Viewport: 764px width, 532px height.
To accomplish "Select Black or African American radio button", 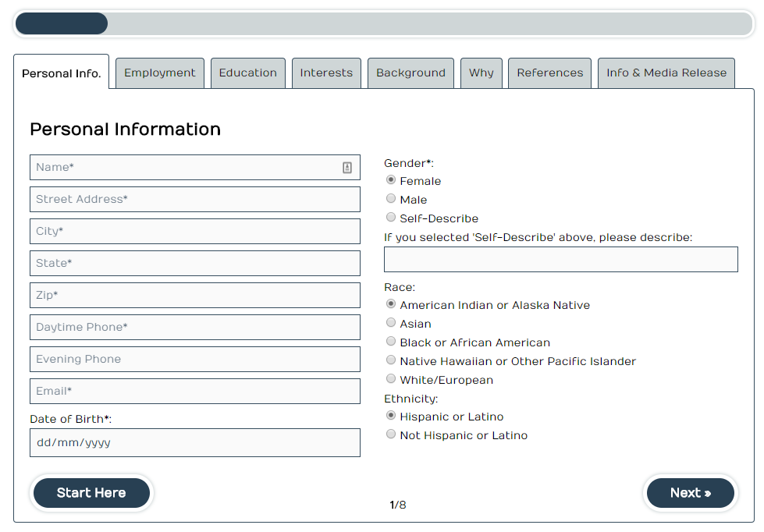I will coord(391,342).
